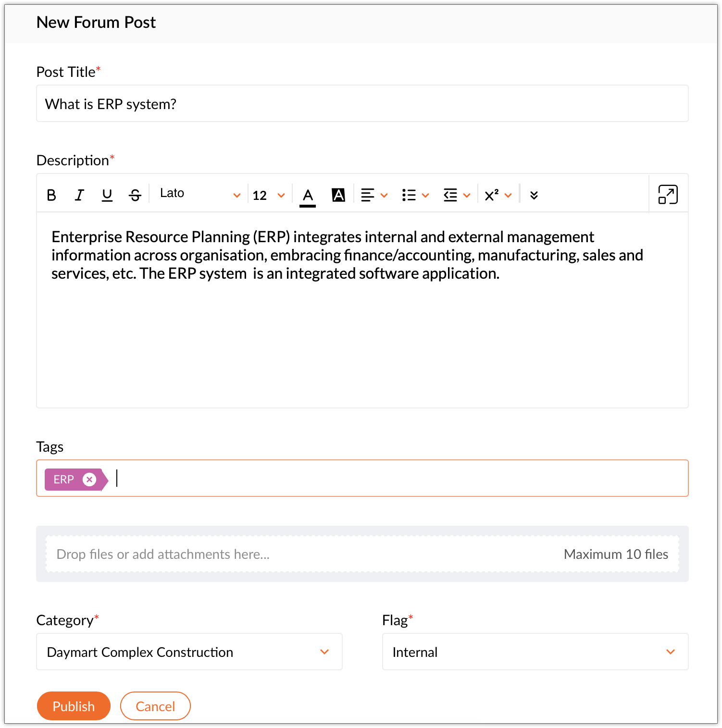This screenshot has height=728, width=722.
Task: Open the text alignment options
Action: pos(374,195)
